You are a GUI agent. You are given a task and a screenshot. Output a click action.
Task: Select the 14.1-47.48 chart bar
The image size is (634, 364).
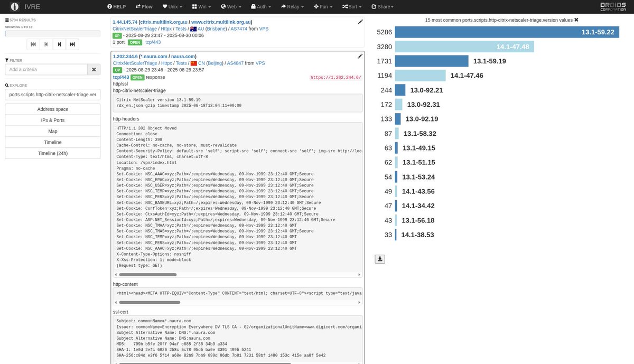[464, 46]
